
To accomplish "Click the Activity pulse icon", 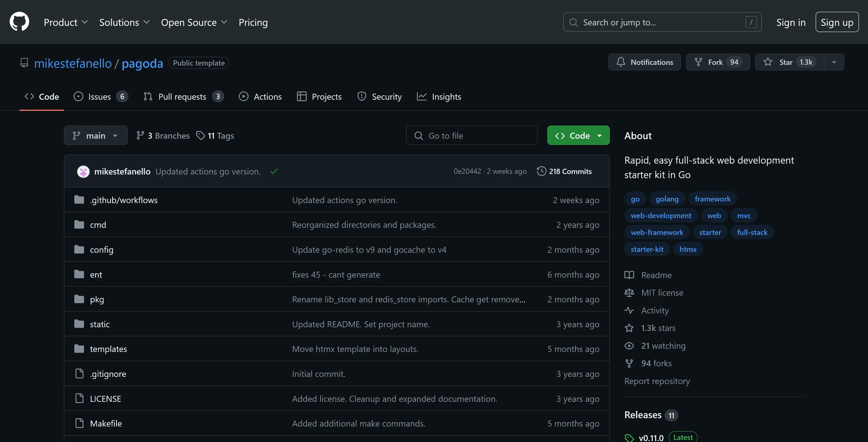I will (x=629, y=310).
